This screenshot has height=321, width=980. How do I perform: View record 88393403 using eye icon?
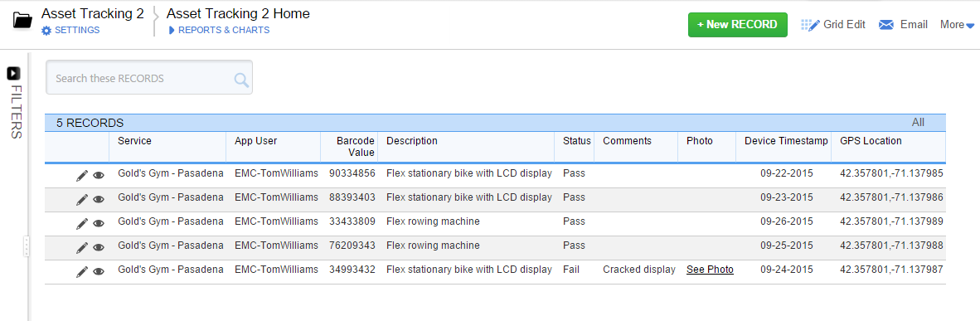pyautogui.click(x=98, y=200)
